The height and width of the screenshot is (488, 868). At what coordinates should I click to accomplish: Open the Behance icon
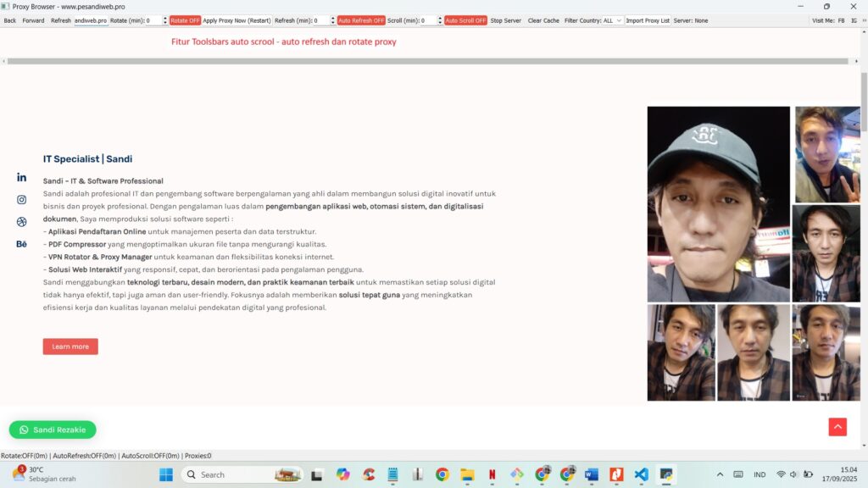(x=21, y=244)
